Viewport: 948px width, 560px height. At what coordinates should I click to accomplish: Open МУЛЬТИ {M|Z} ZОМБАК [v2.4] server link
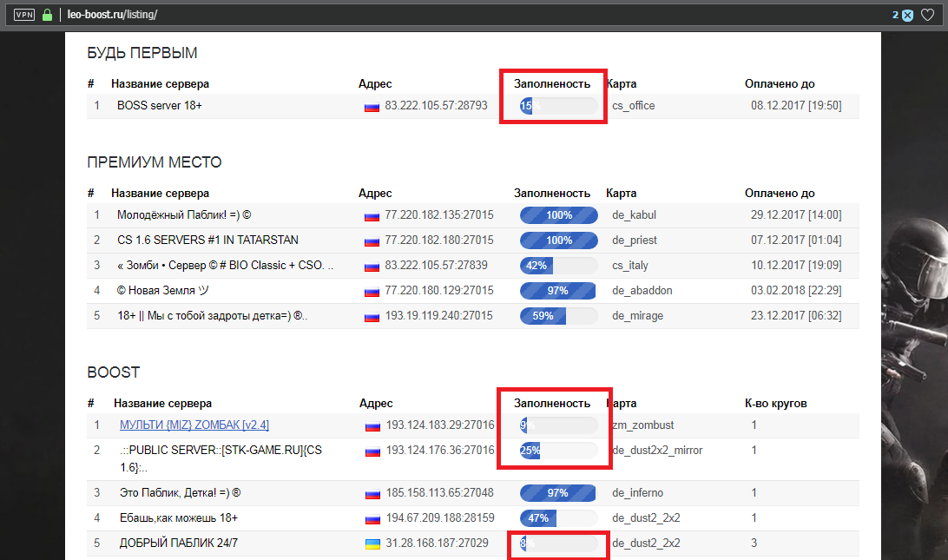tap(194, 425)
